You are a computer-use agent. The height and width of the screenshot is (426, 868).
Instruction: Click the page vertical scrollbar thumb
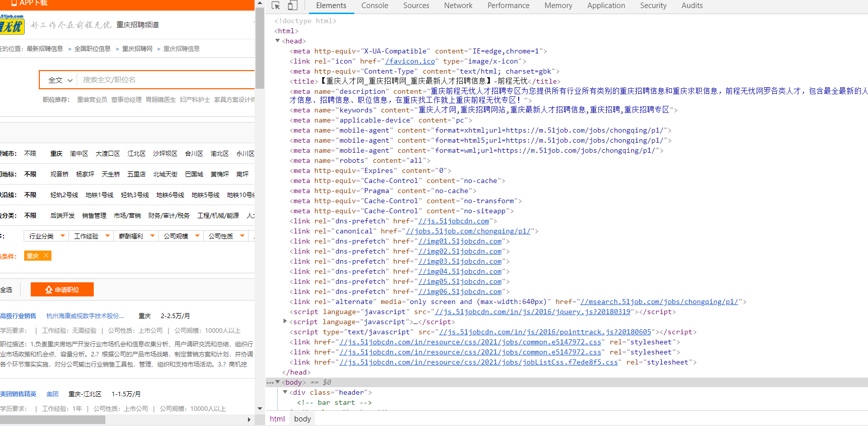click(260, 48)
